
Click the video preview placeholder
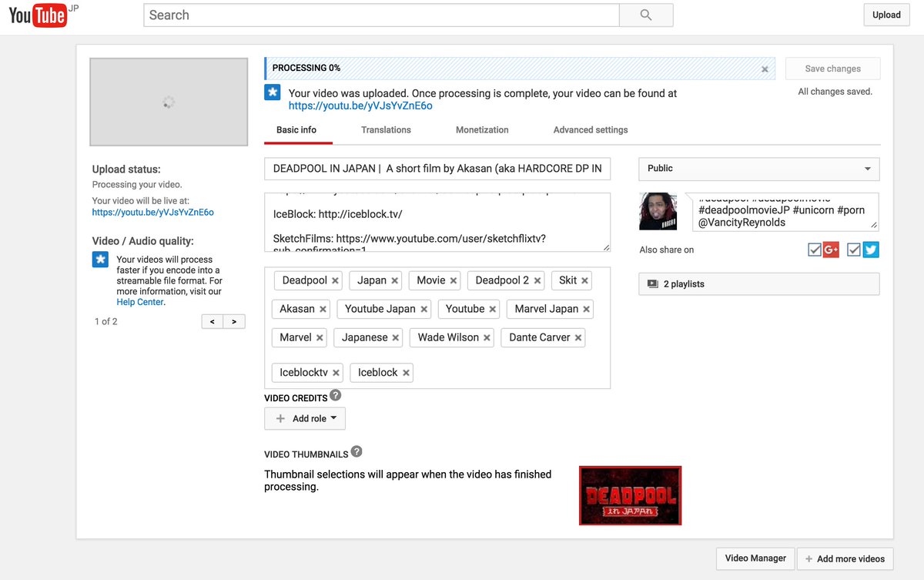[169, 102]
